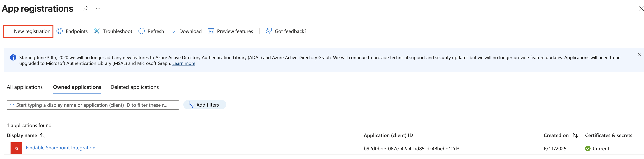The image size is (644, 159).
Task: Download the applications list
Action: 186,31
